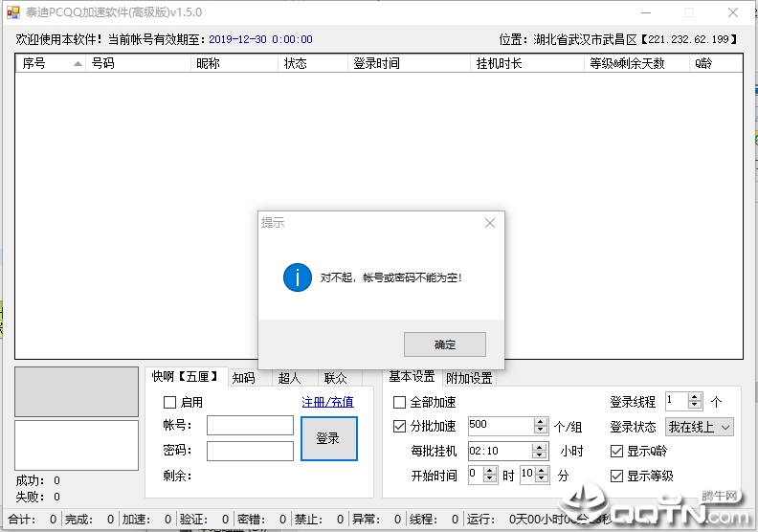Click the 异常 status bar entry
This screenshot has width=758, height=532.
click(x=376, y=520)
